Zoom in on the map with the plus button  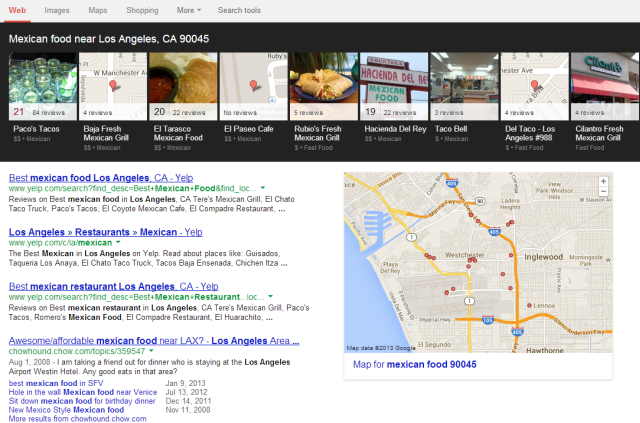[x=603, y=181]
